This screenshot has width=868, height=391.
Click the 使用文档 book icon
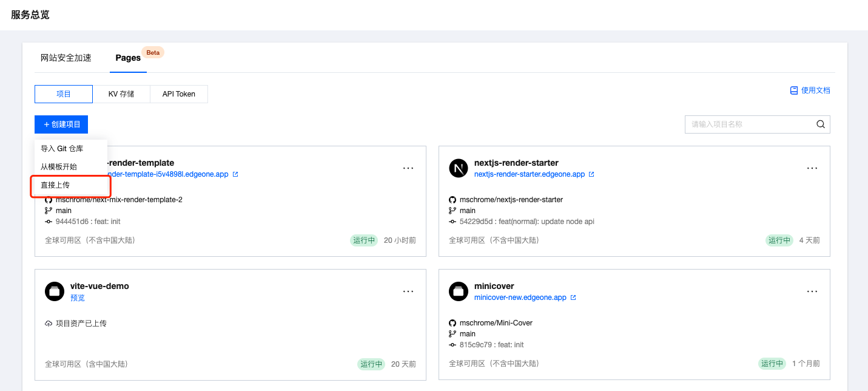793,90
